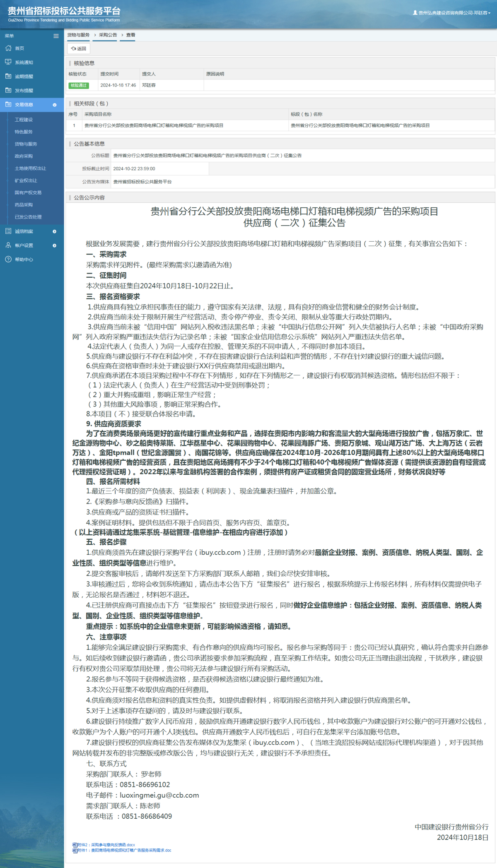Click 公告发布媒体 value 贵州省招标投标公共服务平台
The image size is (497, 868).
(142, 182)
